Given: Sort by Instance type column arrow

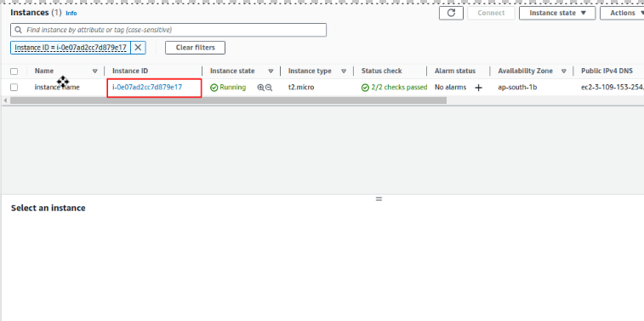Looking at the screenshot, I should [344, 72].
